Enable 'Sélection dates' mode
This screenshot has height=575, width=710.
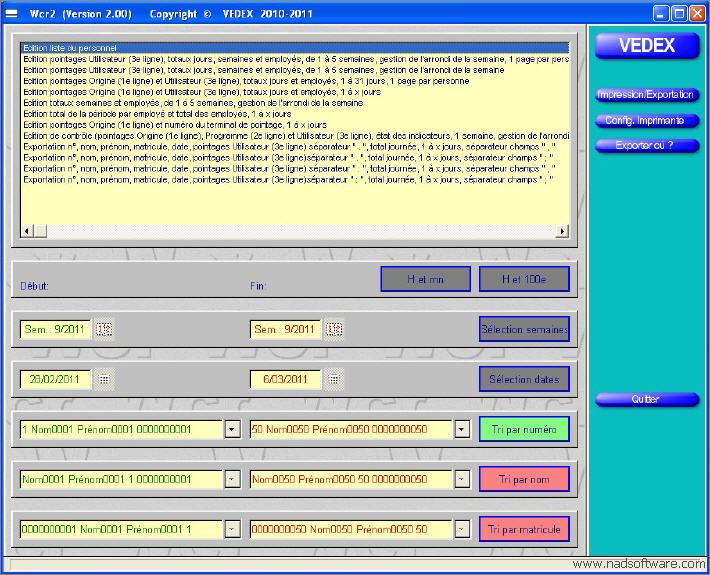pyautogui.click(x=524, y=379)
